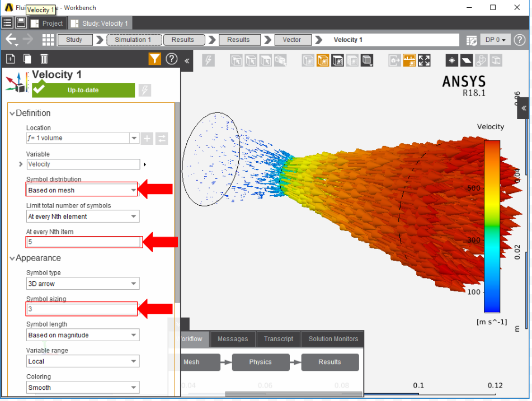Click the export cube arrow icon
The height and width of the screenshot is (401, 532).
[x=394, y=61]
